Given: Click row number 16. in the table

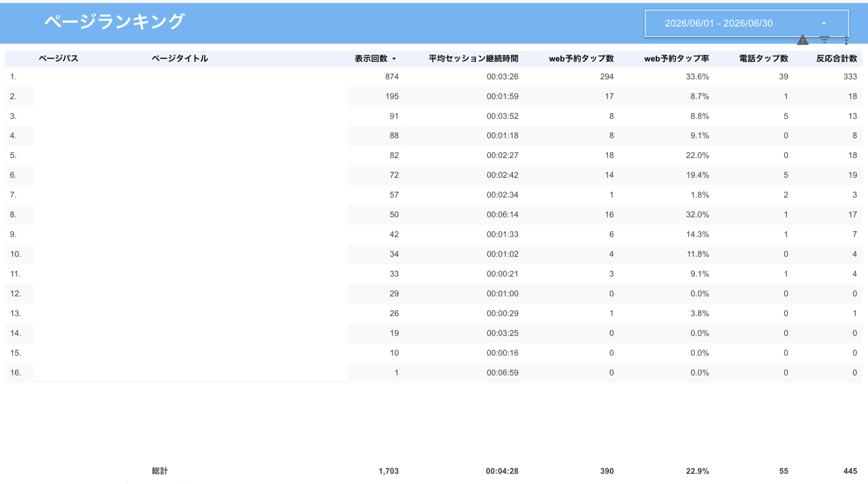Looking at the screenshot, I should (15, 373).
